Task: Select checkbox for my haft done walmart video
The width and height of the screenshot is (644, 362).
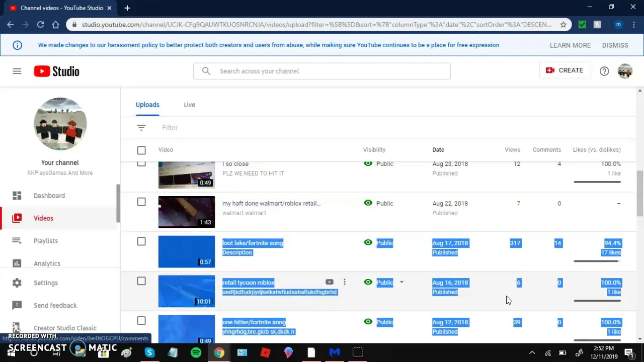Action: point(141,202)
